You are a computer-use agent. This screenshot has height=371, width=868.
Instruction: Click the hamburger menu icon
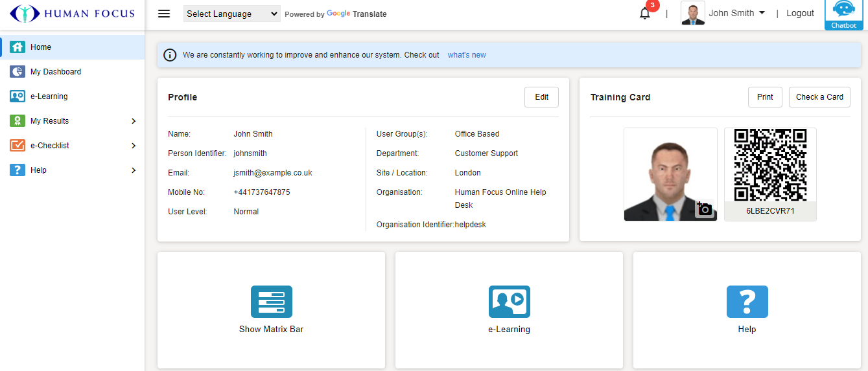[164, 14]
